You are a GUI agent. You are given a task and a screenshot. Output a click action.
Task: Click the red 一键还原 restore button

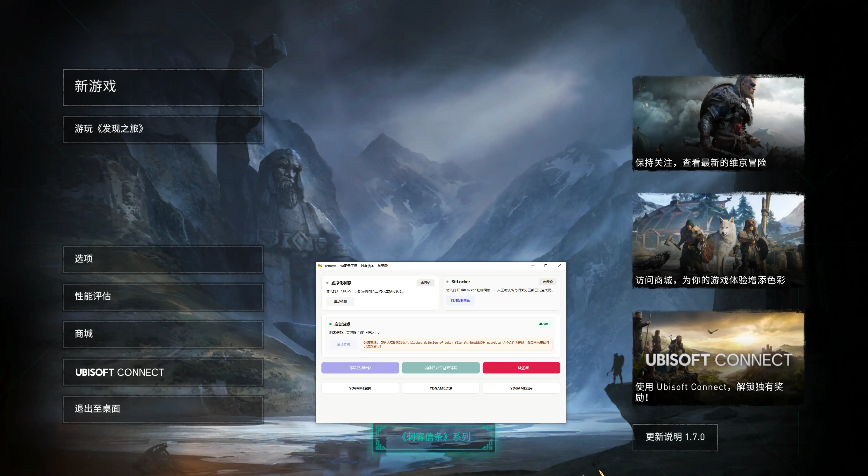(521, 368)
